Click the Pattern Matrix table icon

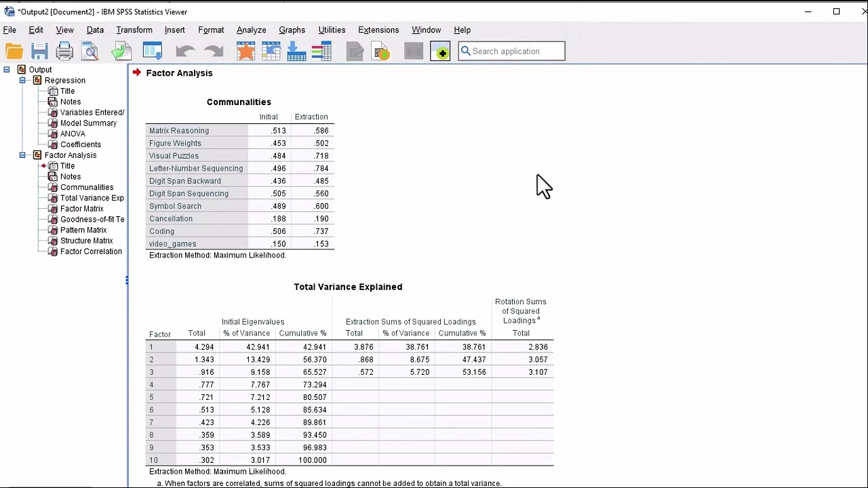[x=53, y=230]
